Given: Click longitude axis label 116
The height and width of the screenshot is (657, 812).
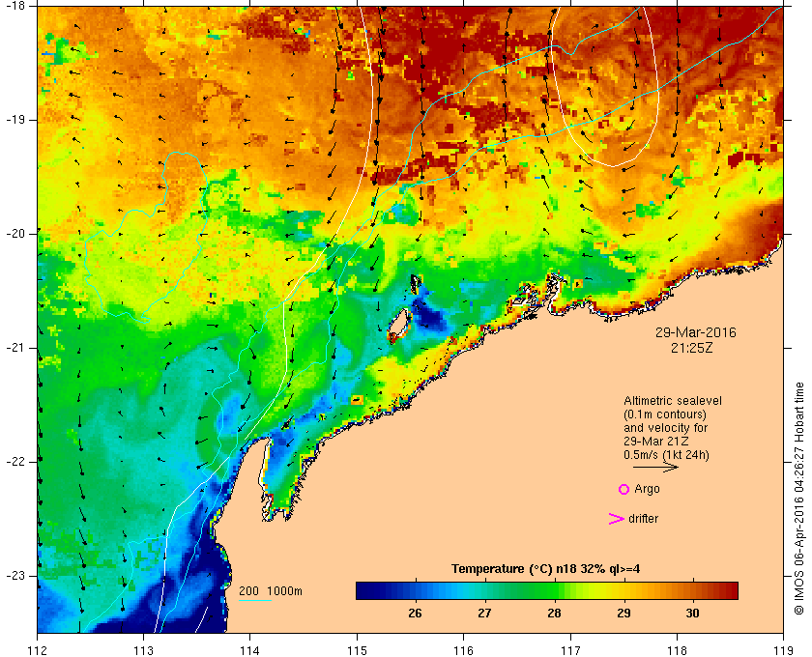Looking at the screenshot, I should click(x=463, y=651).
